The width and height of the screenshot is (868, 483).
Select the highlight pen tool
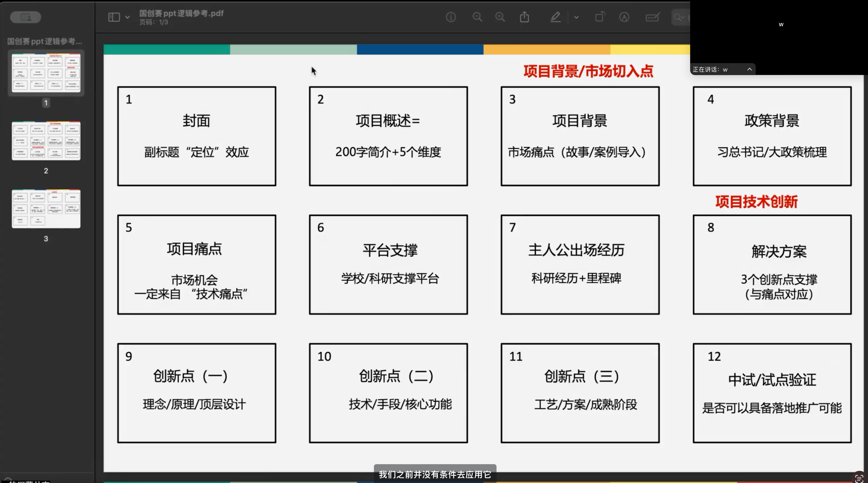click(555, 17)
